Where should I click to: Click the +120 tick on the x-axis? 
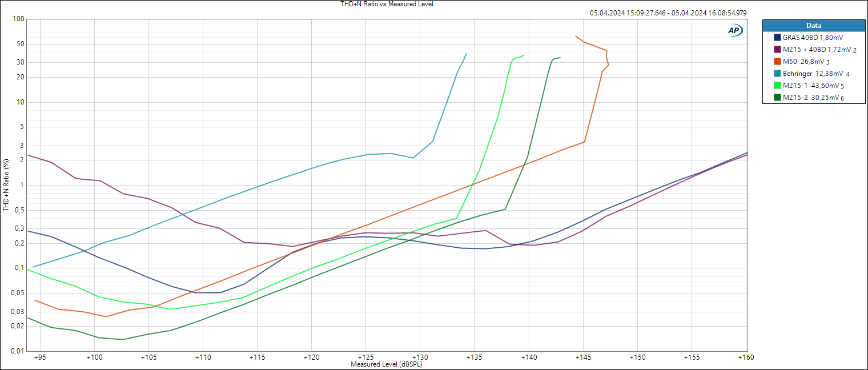click(x=311, y=357)
